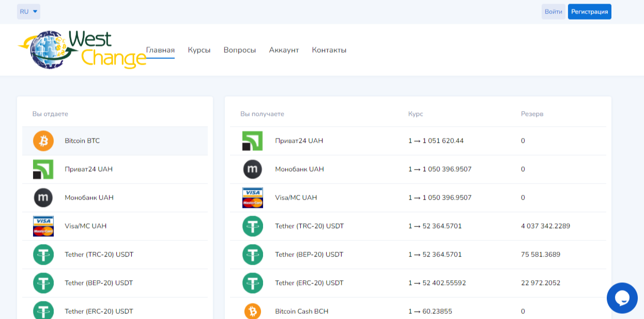Click Tether (ERC-20) USDT in give list

point(99,311)
